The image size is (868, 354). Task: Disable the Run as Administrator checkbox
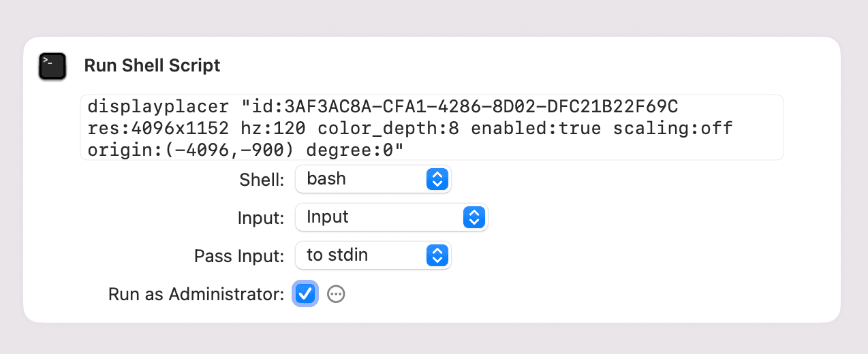(305, 294)
